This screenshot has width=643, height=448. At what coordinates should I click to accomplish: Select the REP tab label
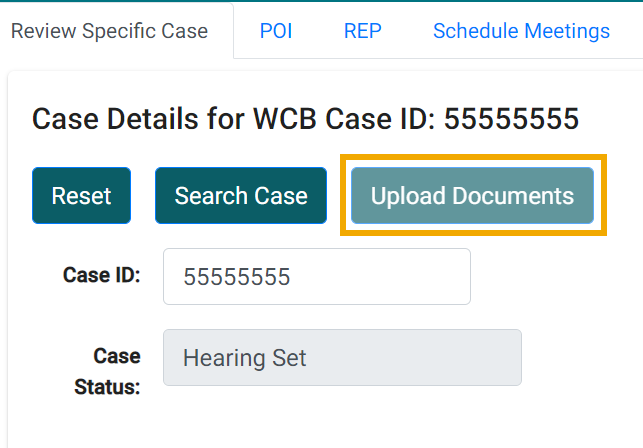[x=361, y=31]
